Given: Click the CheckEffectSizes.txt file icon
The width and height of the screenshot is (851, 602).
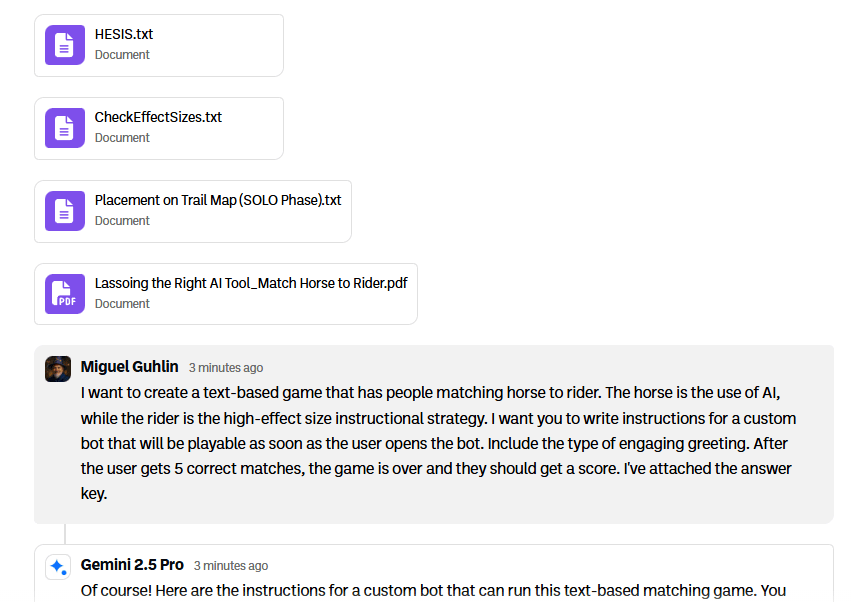Looking at the screenshot, I should coord(64,128).
